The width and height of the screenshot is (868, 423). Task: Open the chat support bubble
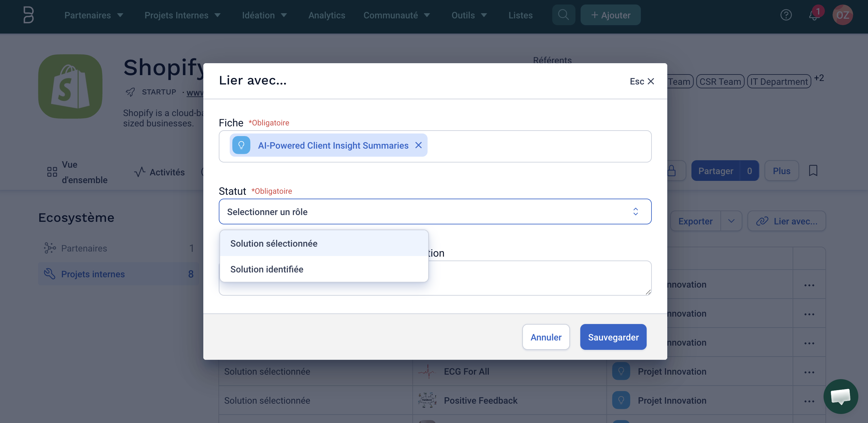[840, 396]
